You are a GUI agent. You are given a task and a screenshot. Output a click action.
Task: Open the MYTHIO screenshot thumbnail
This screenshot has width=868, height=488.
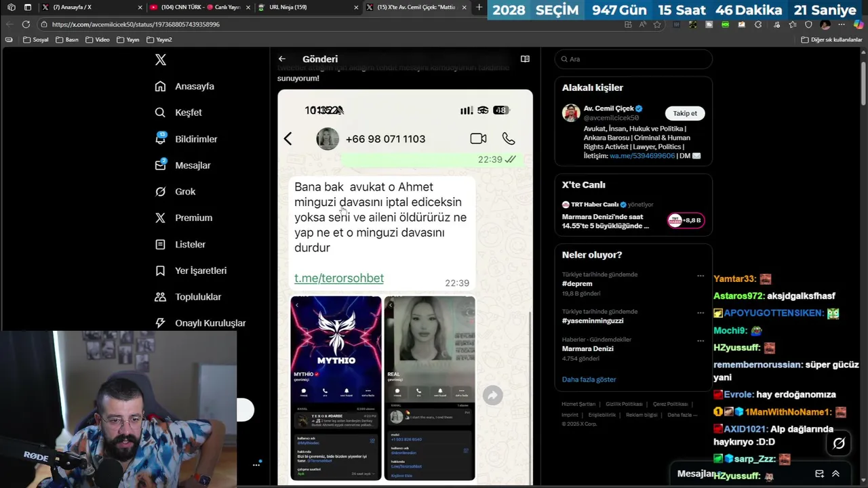[336, 388]
